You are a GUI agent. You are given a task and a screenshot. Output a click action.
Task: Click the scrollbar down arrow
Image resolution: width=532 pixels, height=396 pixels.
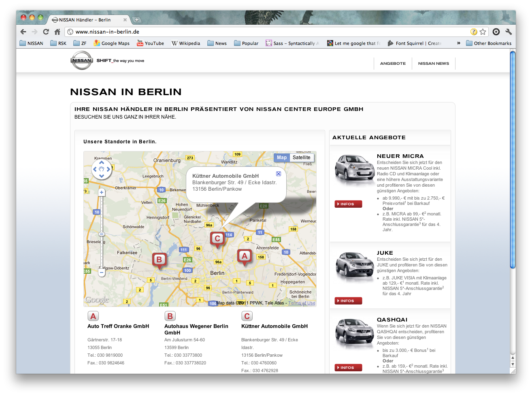pyautogui.click(x=513, y=364)
